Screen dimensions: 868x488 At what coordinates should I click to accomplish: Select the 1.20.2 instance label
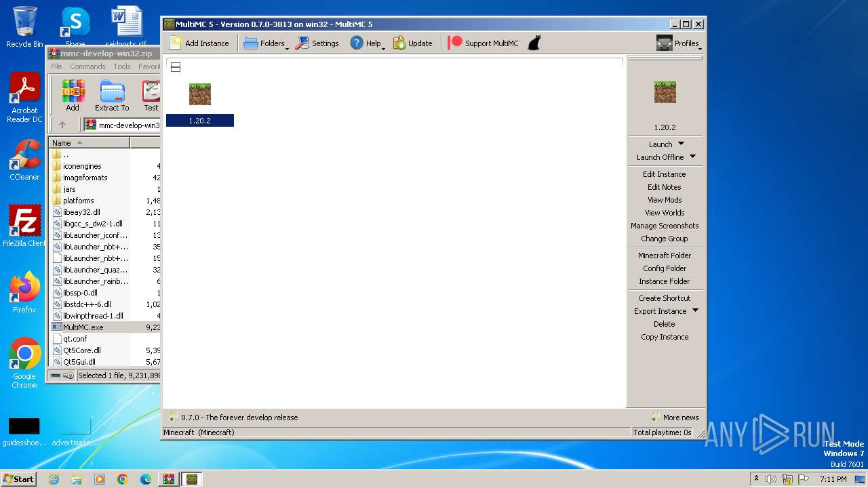pos(200,121)
